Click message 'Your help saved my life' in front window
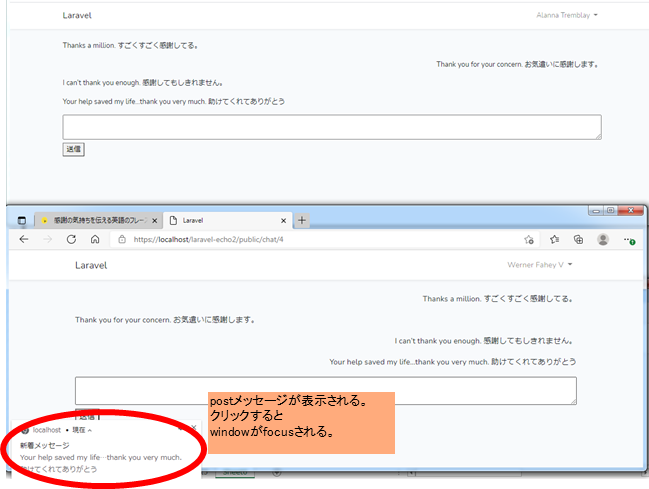Screen dimensions: 649x489 pos(453,362)
